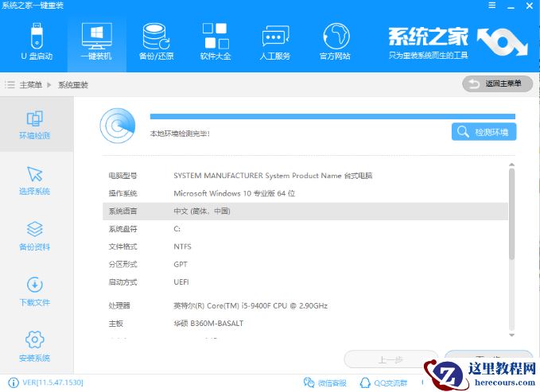Click the vertical scrollbar thumb

[x=511, y=214]
